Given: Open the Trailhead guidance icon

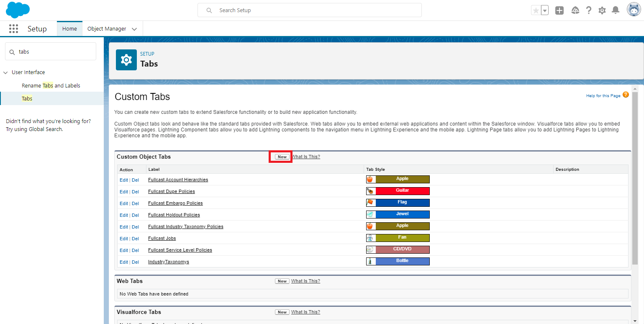Looking at the screenshot, I should (575, 10).
